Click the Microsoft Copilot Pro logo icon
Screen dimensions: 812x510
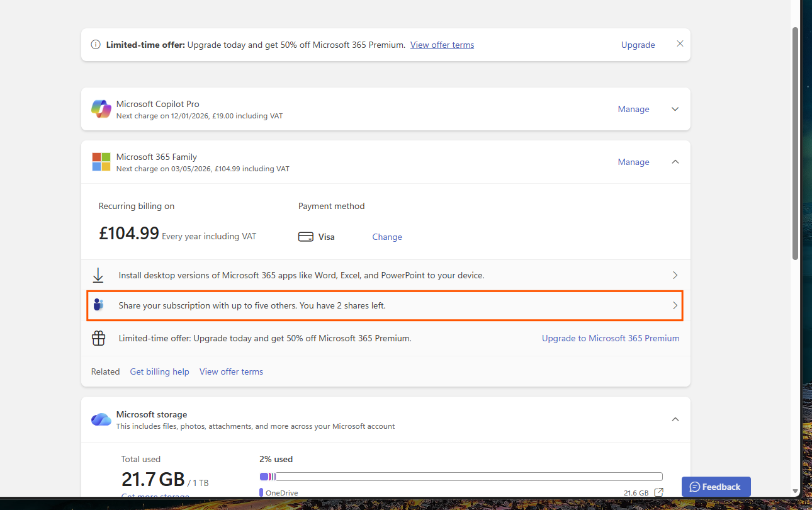click(101, 108)
